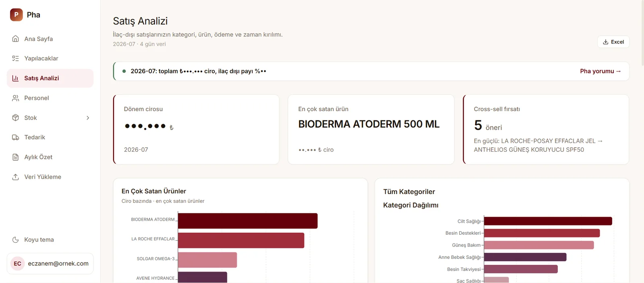644x283 pixels.
Task: Click the Stok box icon
Action: pos(16,118)
